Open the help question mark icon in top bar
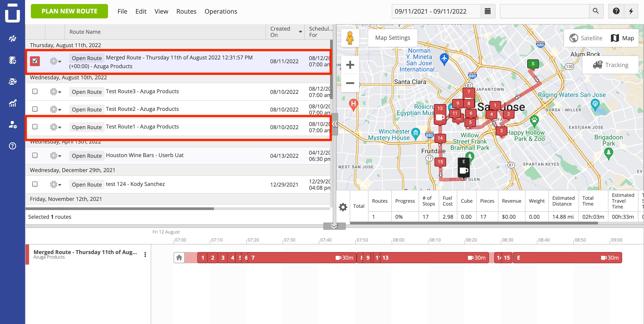This screenshot has width=644, height=324. 616,11
